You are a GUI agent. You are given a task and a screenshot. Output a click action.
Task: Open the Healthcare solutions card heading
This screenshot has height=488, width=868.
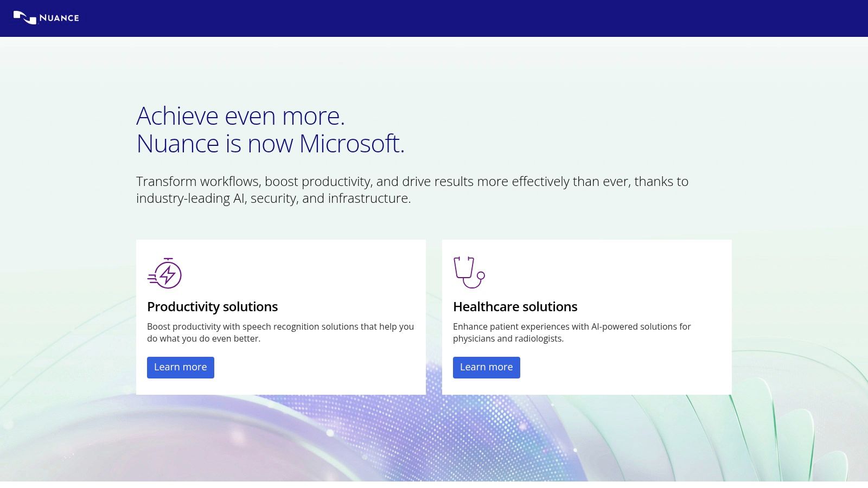click(515, 306)
